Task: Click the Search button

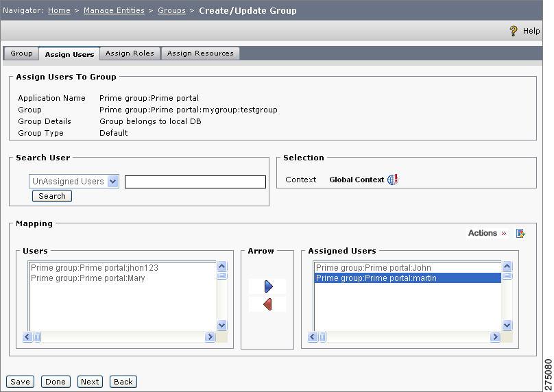Action: click(x=52, y=196)
